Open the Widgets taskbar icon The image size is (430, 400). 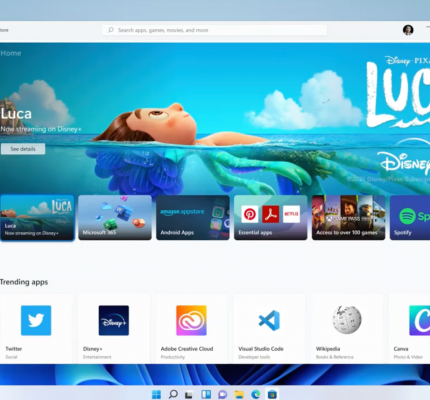point(206,394)
